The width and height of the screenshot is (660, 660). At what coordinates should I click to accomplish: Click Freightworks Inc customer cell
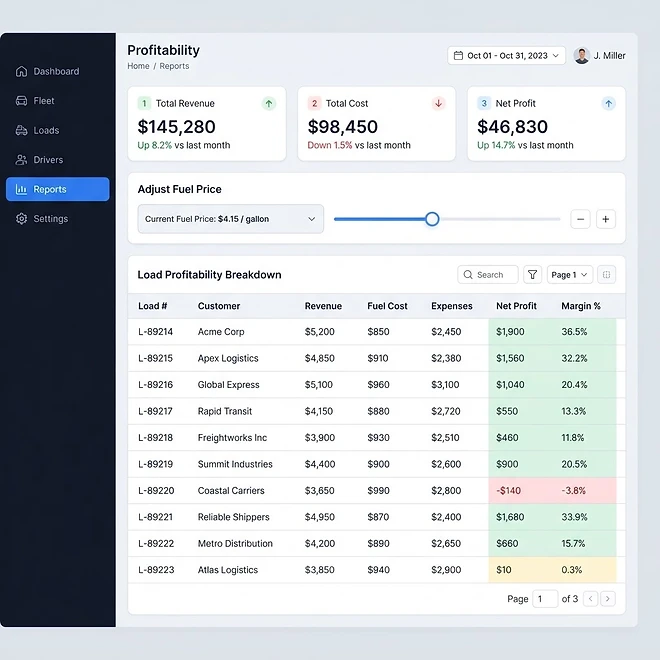[x=232, y=438]
